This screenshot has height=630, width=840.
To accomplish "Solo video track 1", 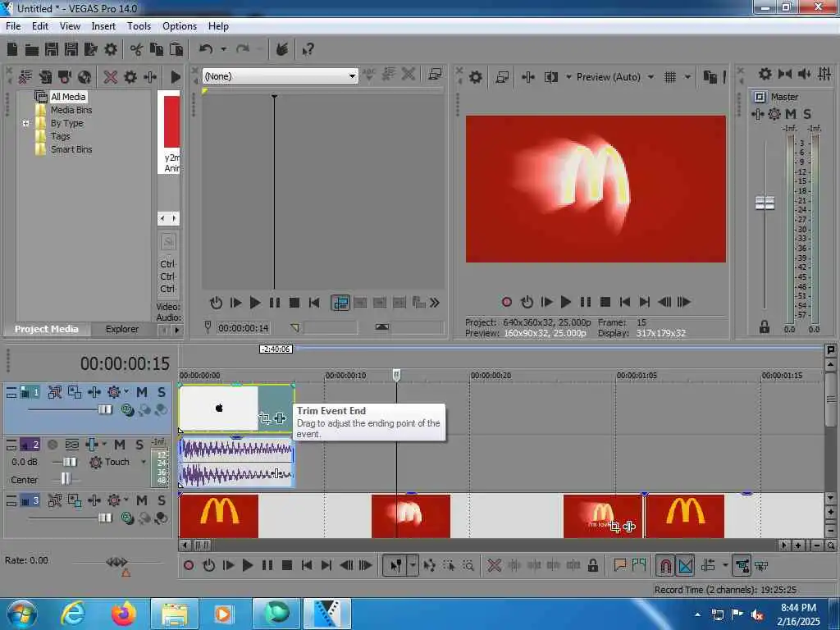I will (x=162, y=392).
